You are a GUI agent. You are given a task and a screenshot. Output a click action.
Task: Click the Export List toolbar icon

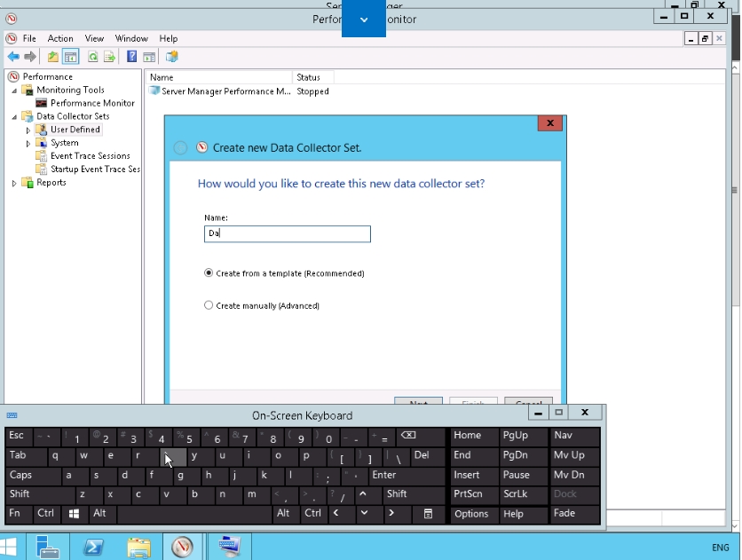pos(109,57)
